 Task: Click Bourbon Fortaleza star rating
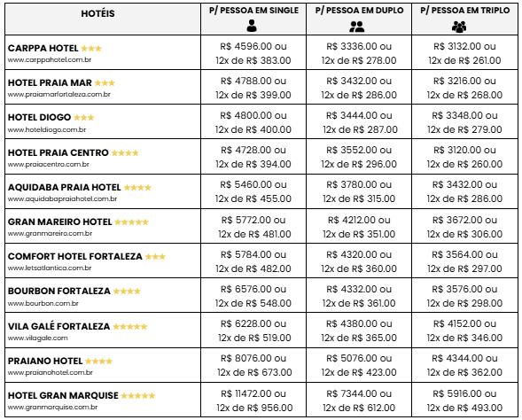(x=127, y=292)
